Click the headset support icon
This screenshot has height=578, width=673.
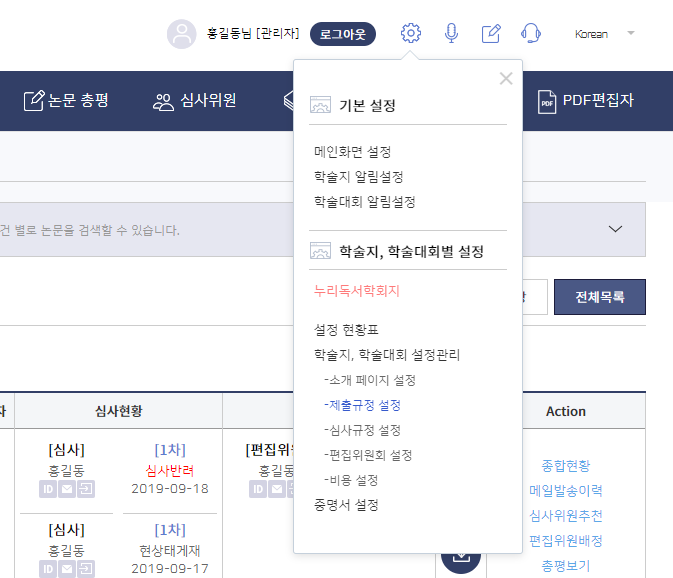click(x=531, y=33)
